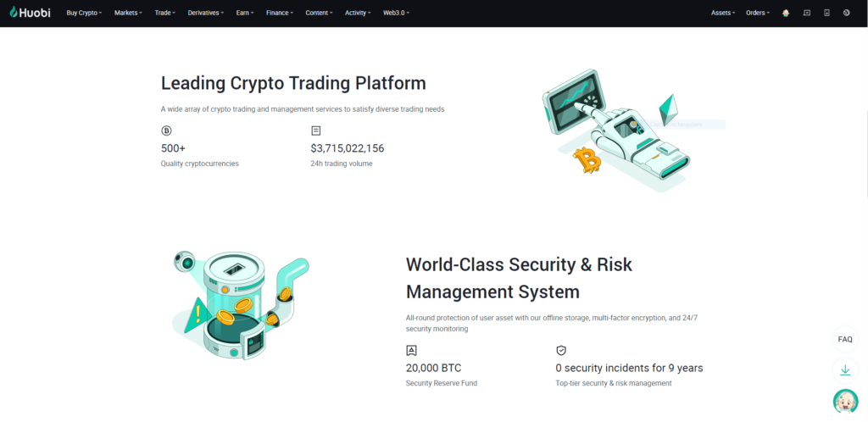Open the messages icon in navbar
The height and width of the screenshot is (422, 868).
[x=806, y=13]
